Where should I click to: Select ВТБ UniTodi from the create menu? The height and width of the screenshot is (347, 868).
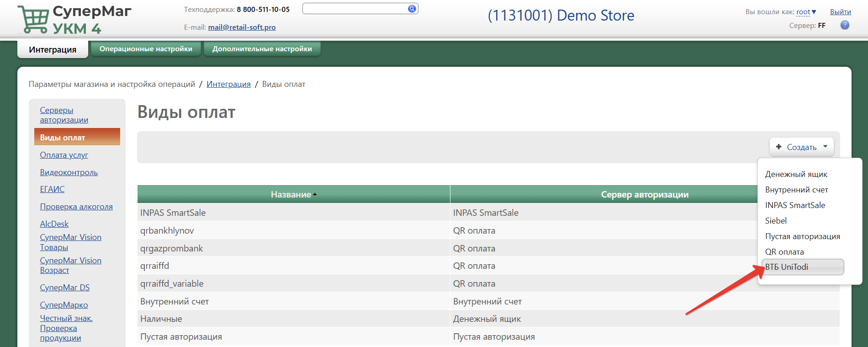pyautogui.click(x=786, y=267)
